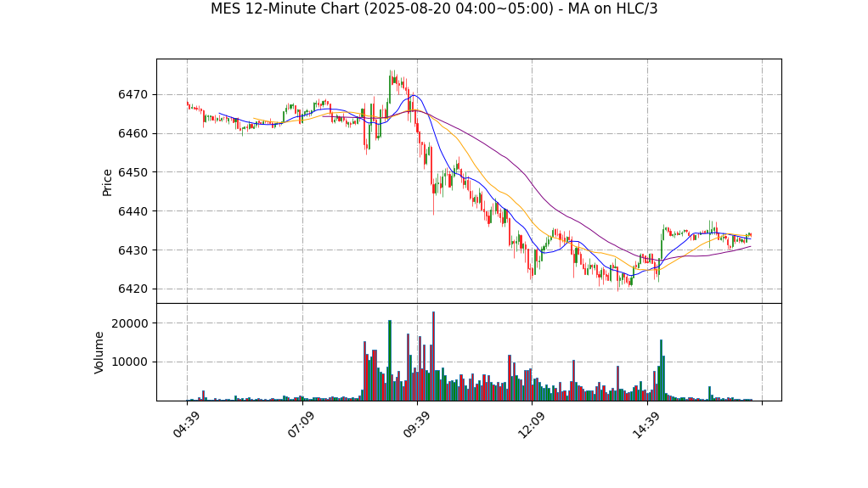Click the 6430 price axis label
This screenshot has width=868, height=488.
click(132, 250)
